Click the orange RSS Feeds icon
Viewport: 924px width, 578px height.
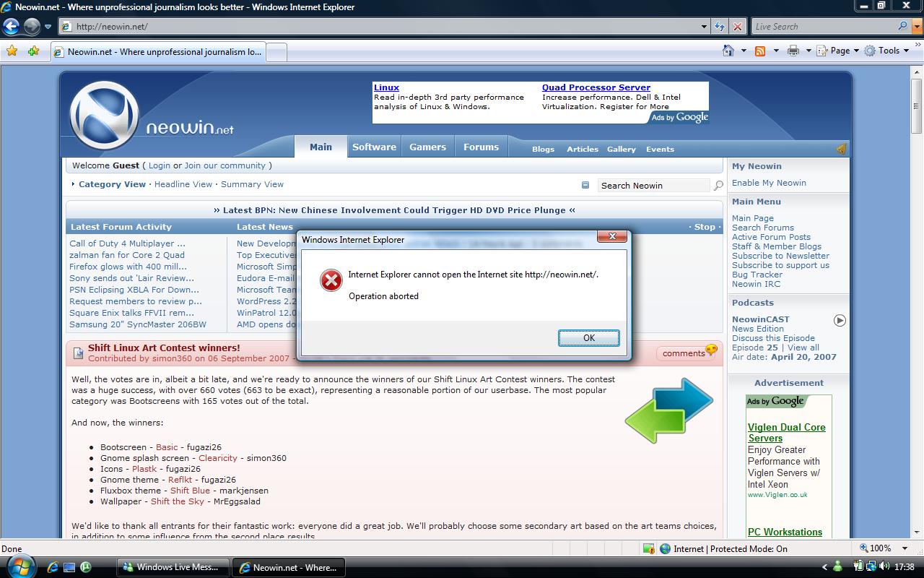(x=760, y=51)
